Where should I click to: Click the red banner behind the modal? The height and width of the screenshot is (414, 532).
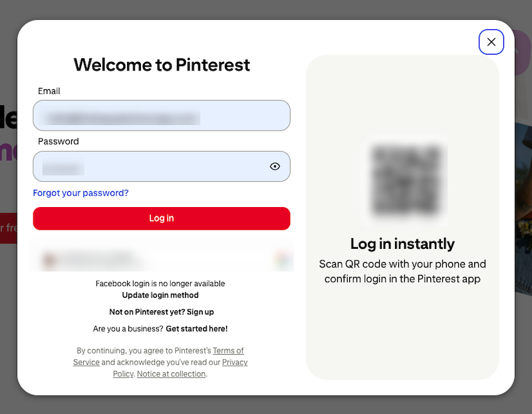point(7,228)
